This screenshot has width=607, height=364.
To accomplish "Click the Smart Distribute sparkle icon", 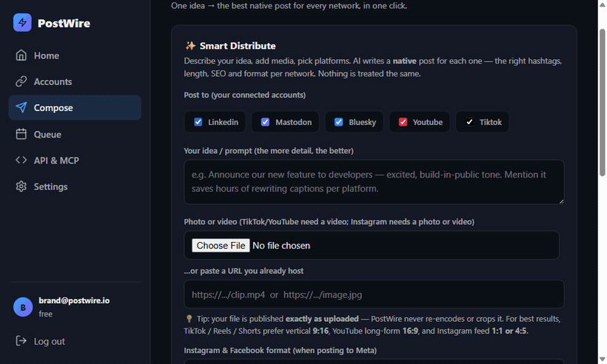I will pyautogui.click(x=190, y=46).
